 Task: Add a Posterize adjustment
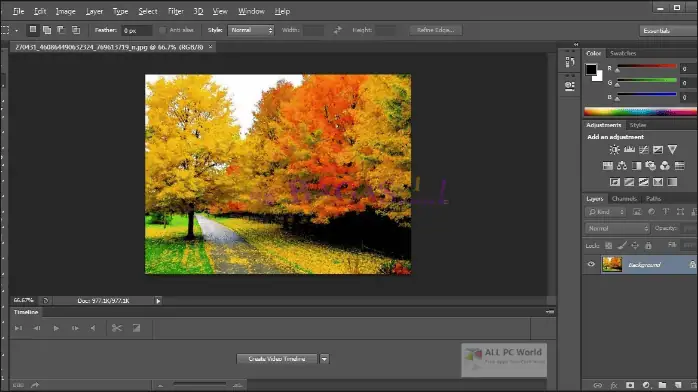coord(629,182)
